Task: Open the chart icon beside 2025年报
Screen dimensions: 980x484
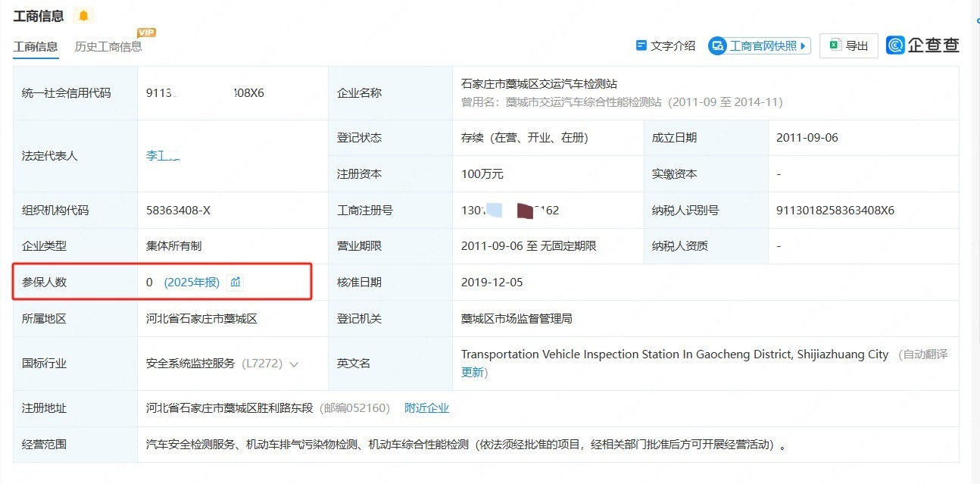Action: click(236, 282)
